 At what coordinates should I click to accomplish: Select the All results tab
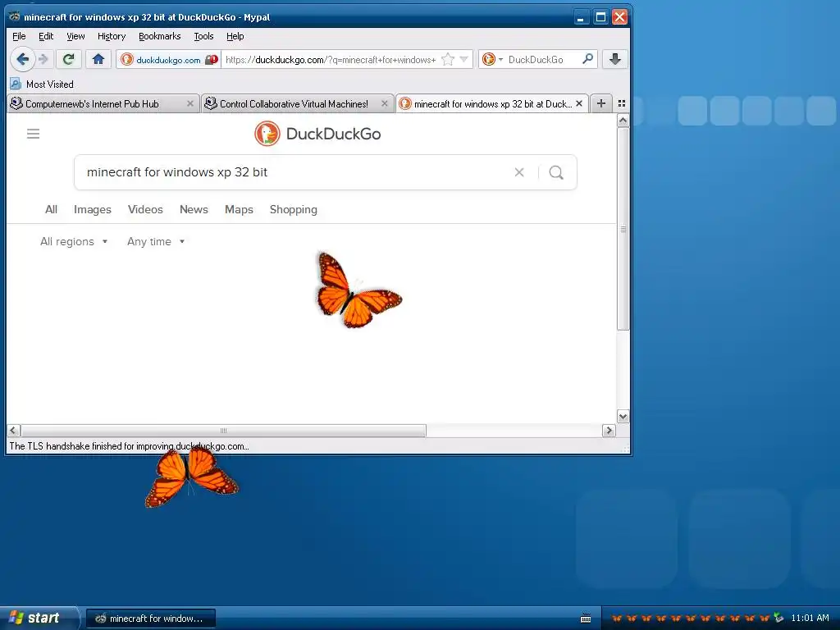[x=51, y=209]
